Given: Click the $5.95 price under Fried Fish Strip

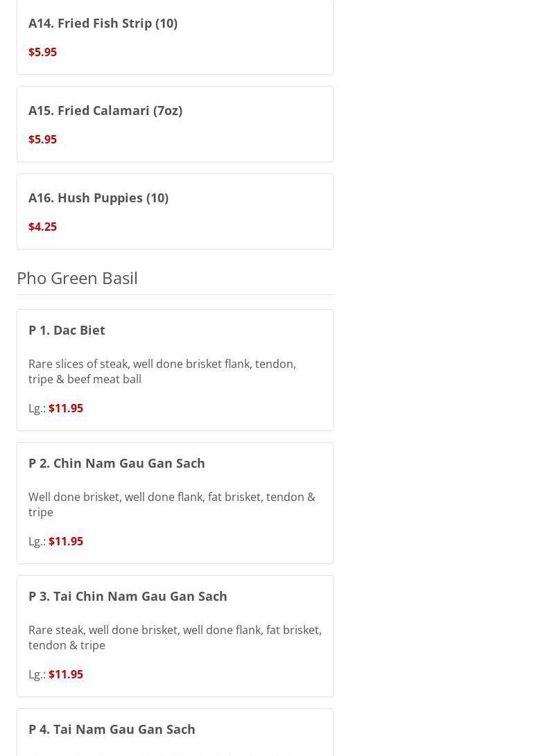Looking at the screenshot, I should 42,52.
